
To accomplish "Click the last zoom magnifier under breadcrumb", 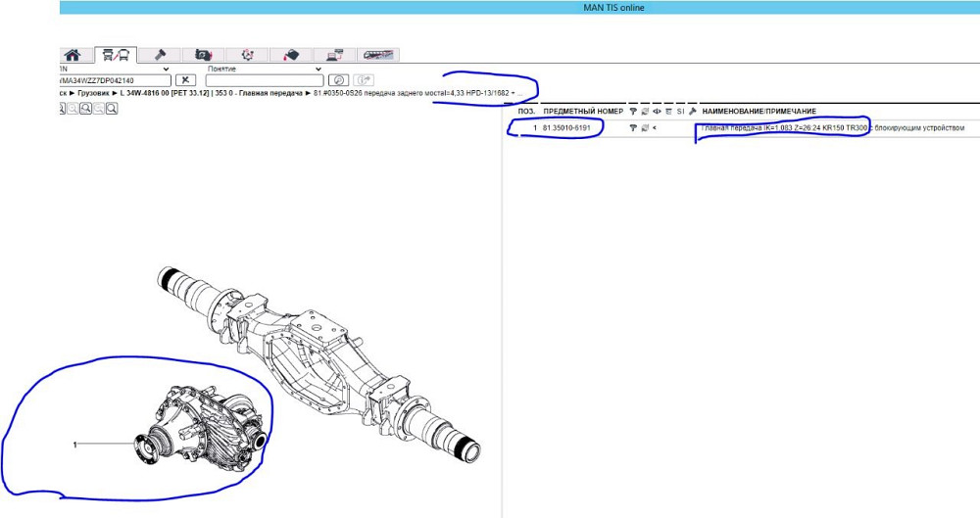I will tap(112, 109).
